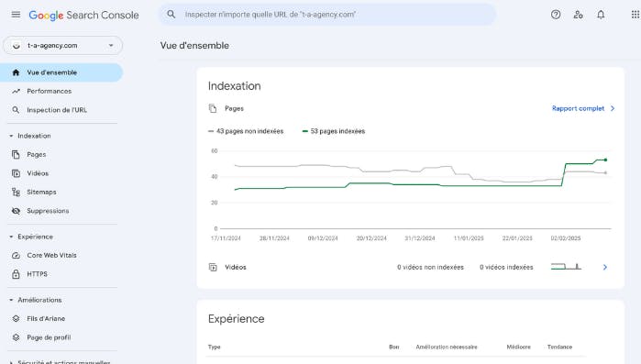Click the Vidéos icon in Indexation card
641x364 pixels.
click(213, 267)
